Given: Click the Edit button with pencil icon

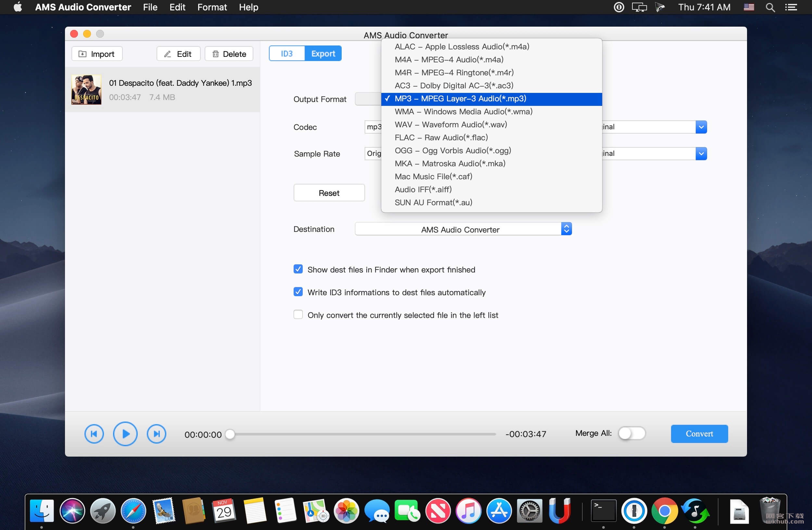Looking at the screenshot, I should point(178,54).
